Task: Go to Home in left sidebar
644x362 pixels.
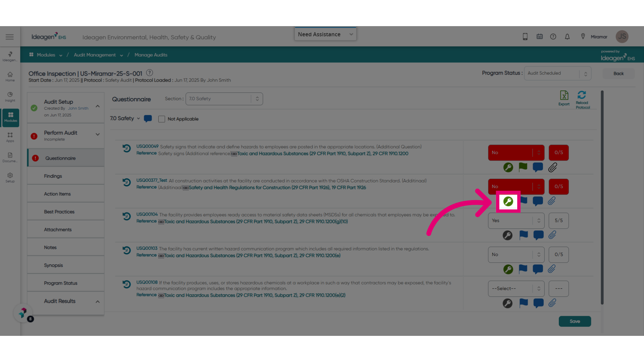Action: (x=10, y=77)
